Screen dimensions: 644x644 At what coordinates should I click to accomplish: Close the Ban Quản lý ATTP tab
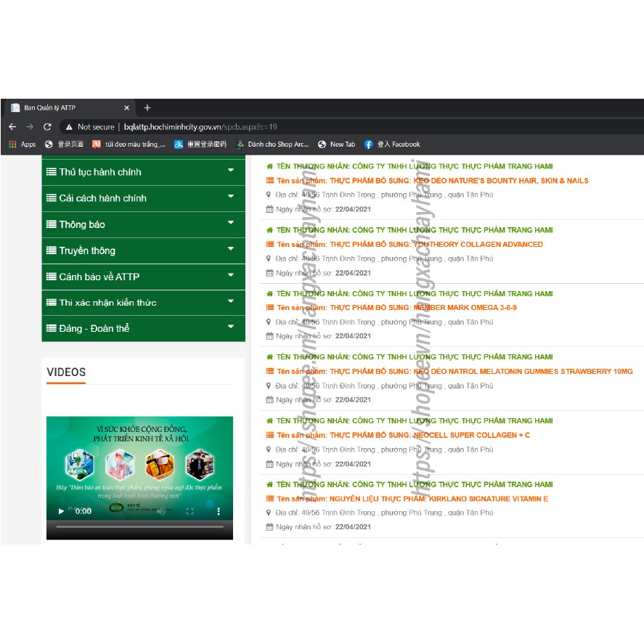click(126, 107)
